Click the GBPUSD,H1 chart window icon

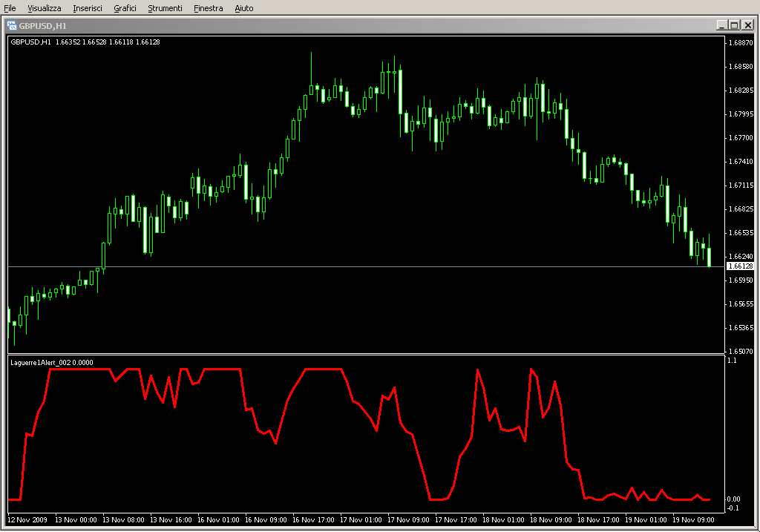click(x=12, y=26)
